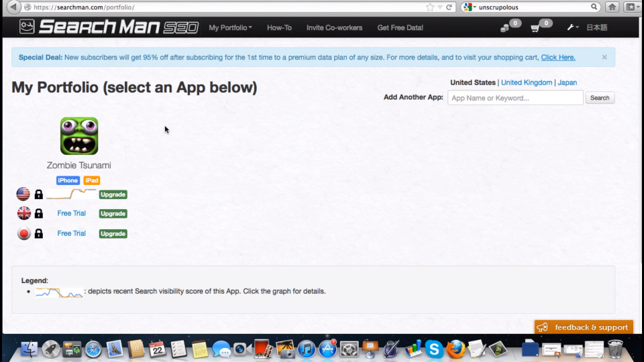Click the Zombie Tsunami app name
The width and height of the screenshot is (644, 362).
(79, 165)
